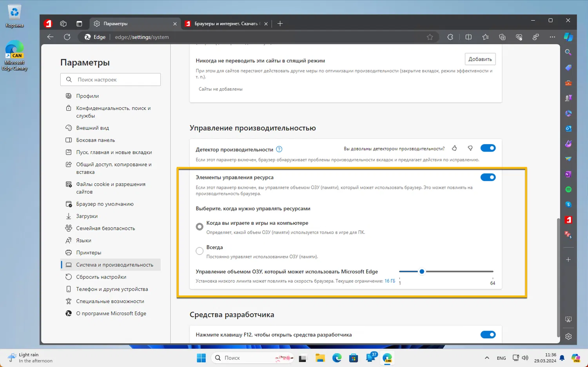Image resolution: width=588 pixels, height=367 pixels.
Task: Open the three-dots settings and more menu
Action: click(x=552, y=37)
